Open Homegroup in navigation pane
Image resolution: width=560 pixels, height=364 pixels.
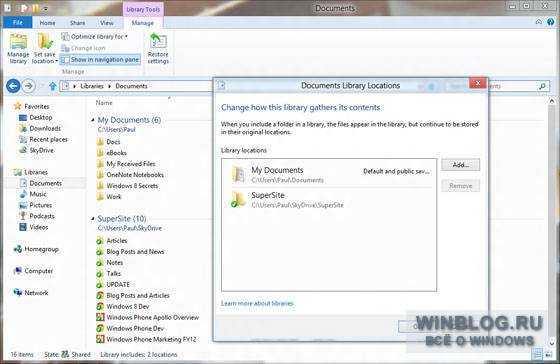point(36,249)
